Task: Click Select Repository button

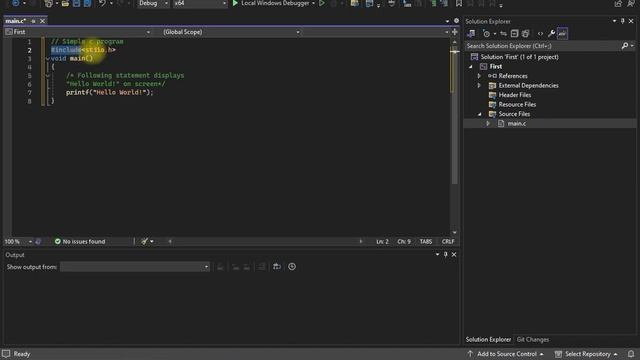Action: (587, 354)
